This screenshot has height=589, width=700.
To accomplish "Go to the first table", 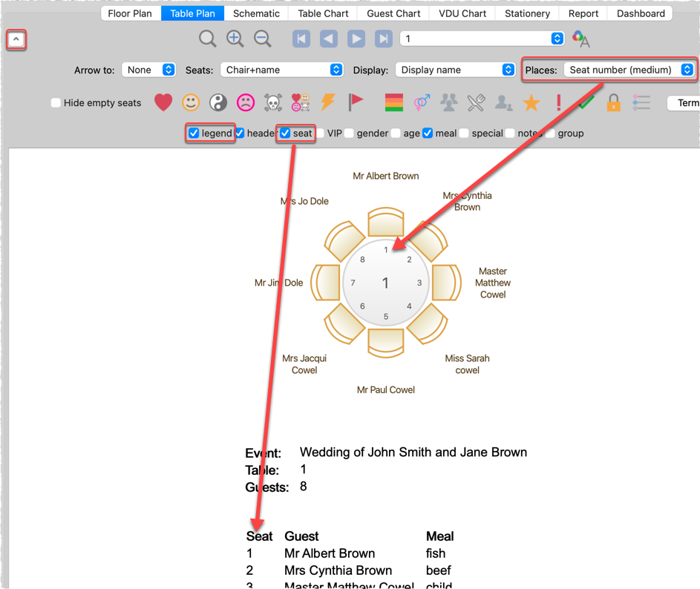I will [301, 39].
